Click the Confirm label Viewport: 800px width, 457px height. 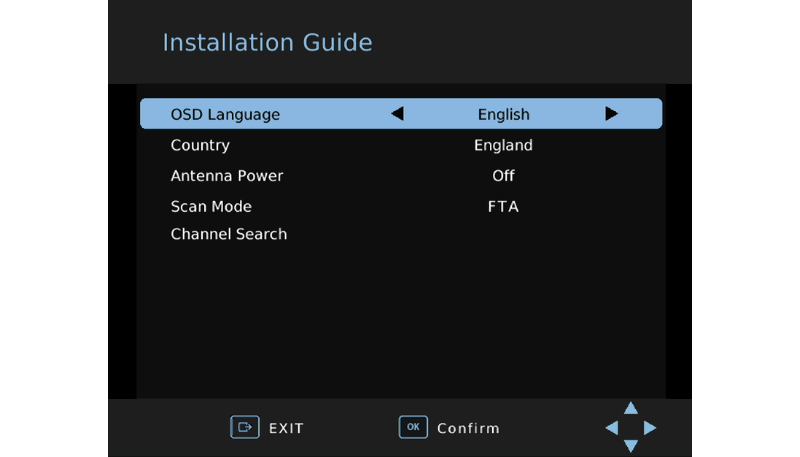pyautogui.click(x=468, y=428)
